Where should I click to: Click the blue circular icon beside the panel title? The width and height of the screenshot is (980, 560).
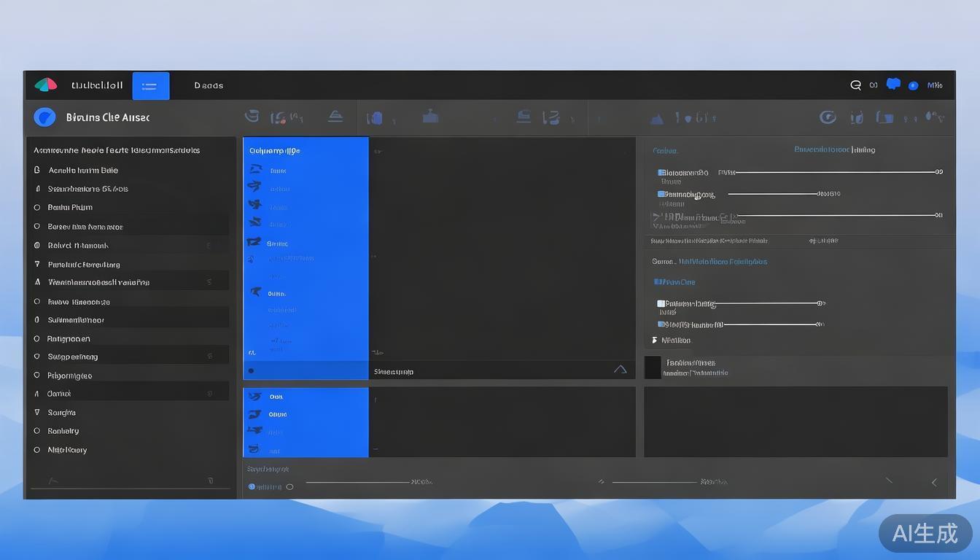(44, 117)
